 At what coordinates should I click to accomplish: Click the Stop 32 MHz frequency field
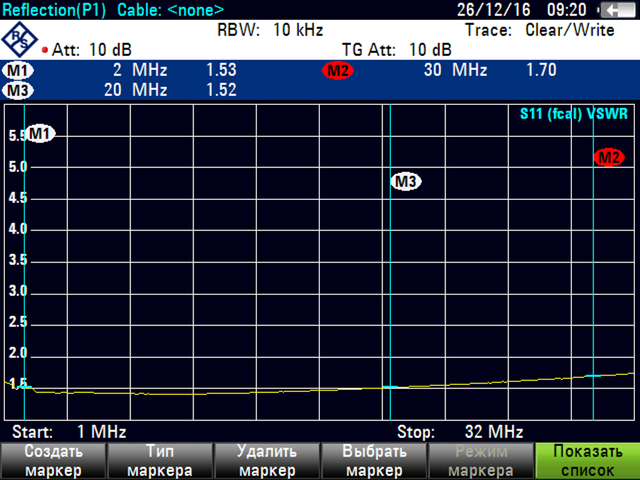[x=460, y=432]
